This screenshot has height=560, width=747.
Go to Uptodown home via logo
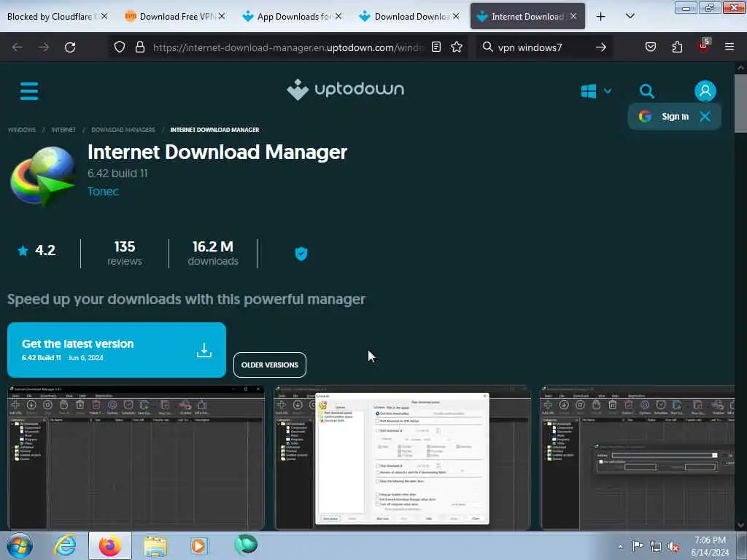pyautogui.click(x=345, y=90)
